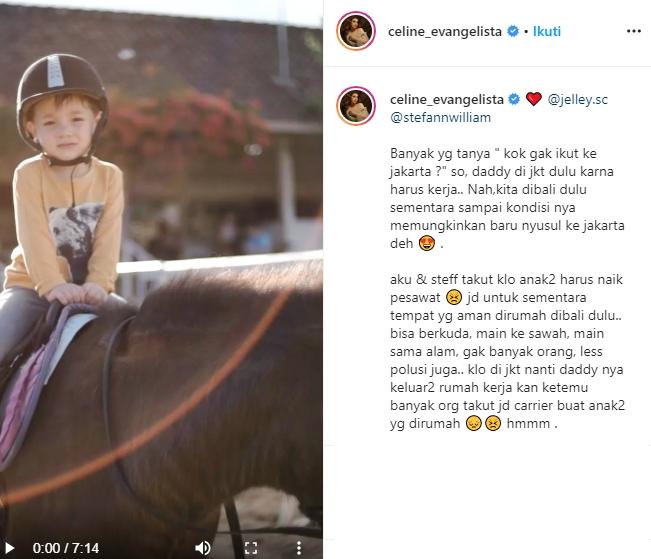651x559 pixels.
Task: Open the header profile picture of celine_evangelista
Action: pyautogui.click(x=356, y=31)
